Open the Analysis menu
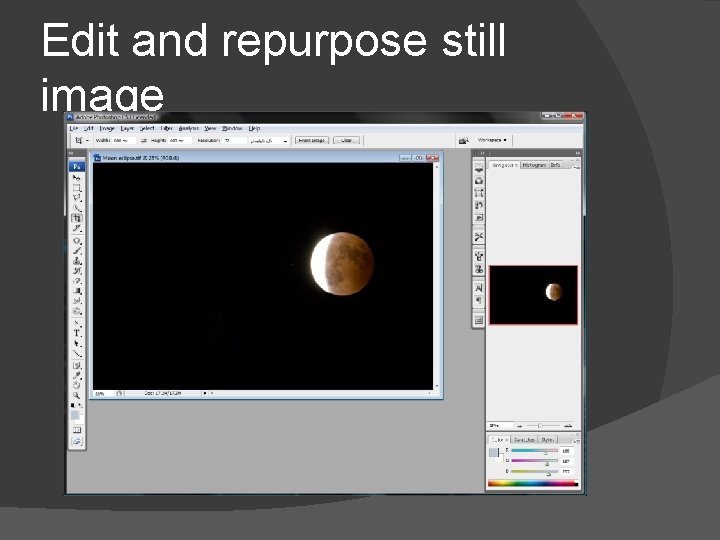The height and width of the screenshot is (540, 720). click(x=189, y=129)
